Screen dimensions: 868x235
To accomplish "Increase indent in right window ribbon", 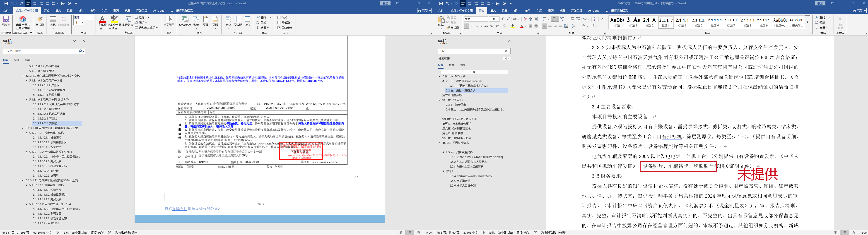I will (578, 19).
